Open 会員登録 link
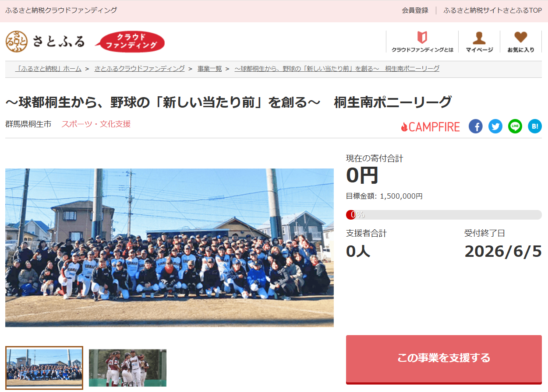 click(x=415, y=10)
